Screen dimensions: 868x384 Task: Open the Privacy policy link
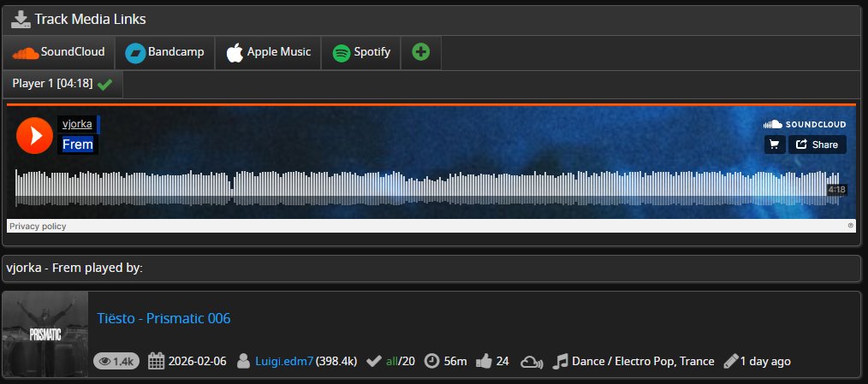tap(38, 226)
